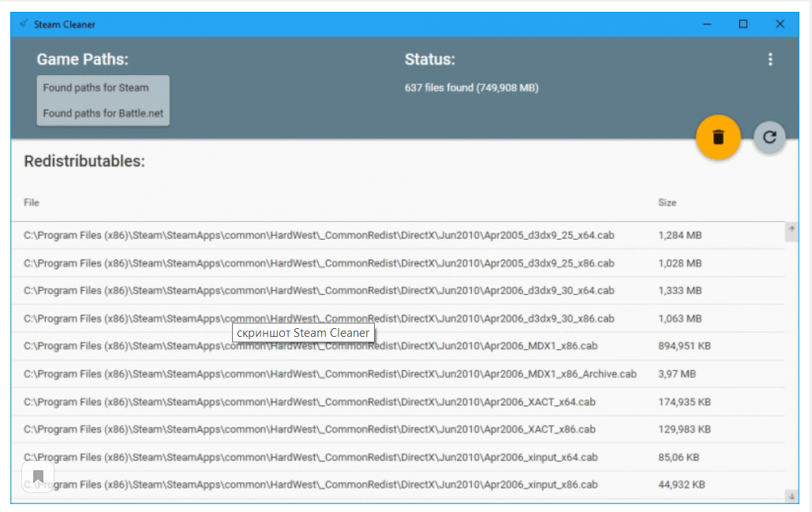Select the Apr2006_XACT_x86.cab row
The image size is (812, 512).
point(398,429)
